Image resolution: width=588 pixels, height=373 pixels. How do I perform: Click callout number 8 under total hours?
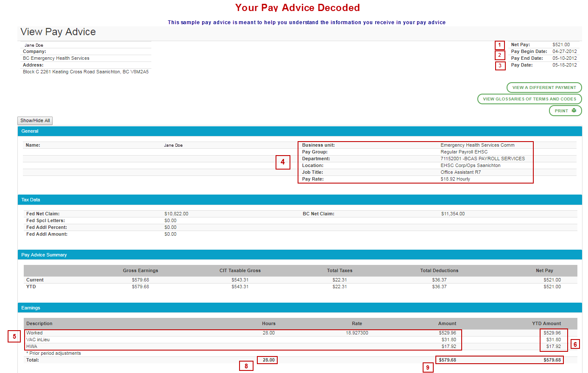[246, 366]
